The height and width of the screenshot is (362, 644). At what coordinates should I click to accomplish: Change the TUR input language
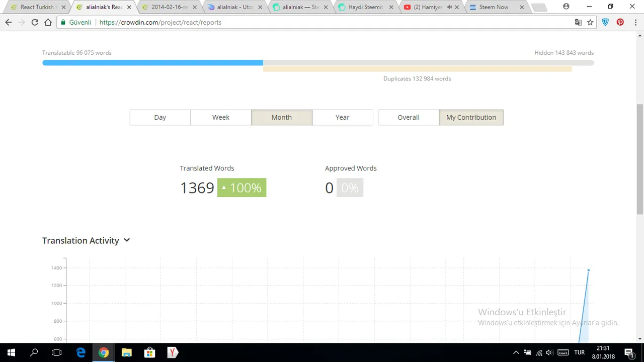click(580, 352)
